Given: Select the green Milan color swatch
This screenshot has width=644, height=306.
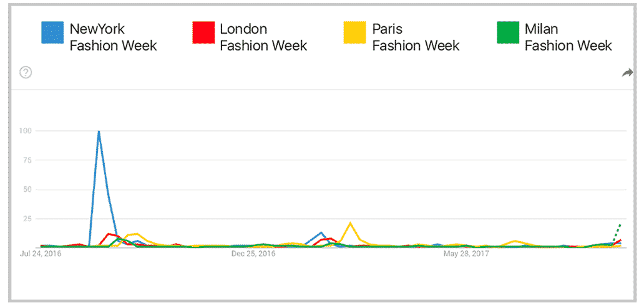Looking at the screenshot, I should [507, 33].
